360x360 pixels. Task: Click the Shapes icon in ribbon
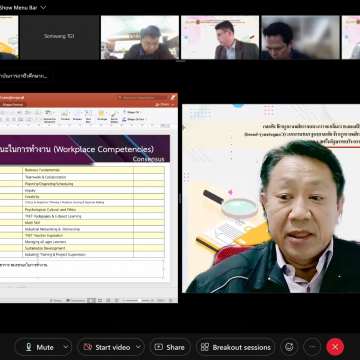[77, 115]
